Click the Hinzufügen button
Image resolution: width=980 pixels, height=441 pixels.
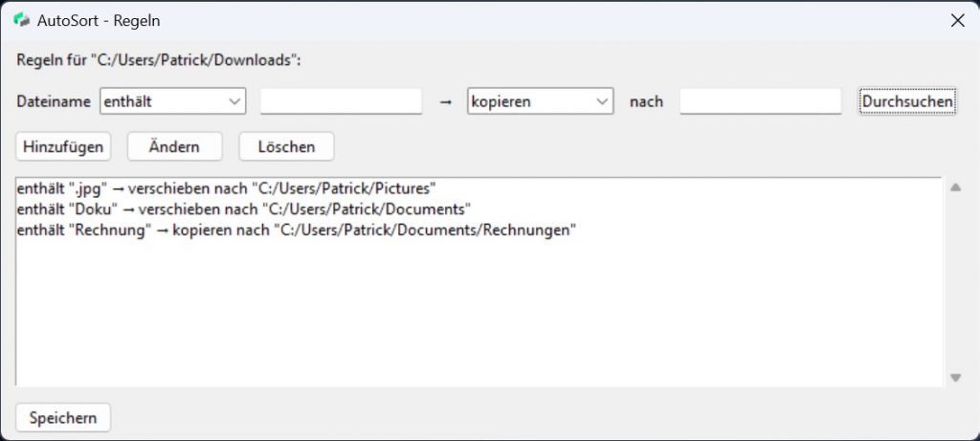(63, 146)
